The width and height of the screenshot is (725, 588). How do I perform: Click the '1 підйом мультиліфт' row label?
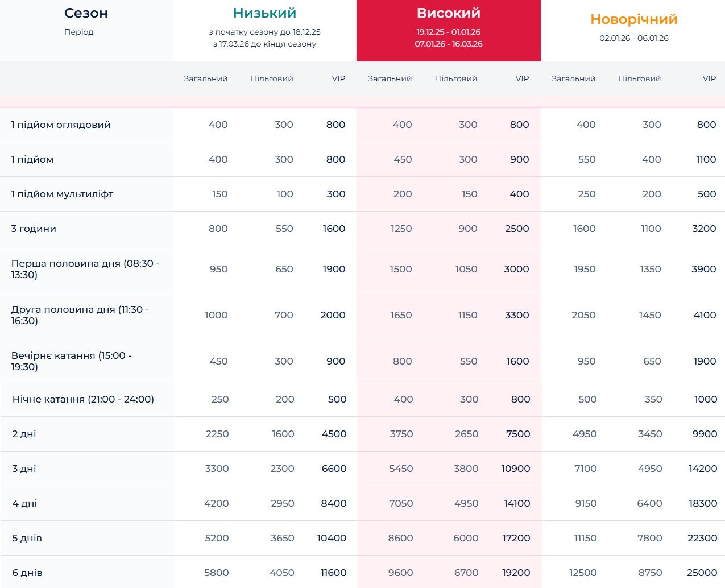click(62, 194)
